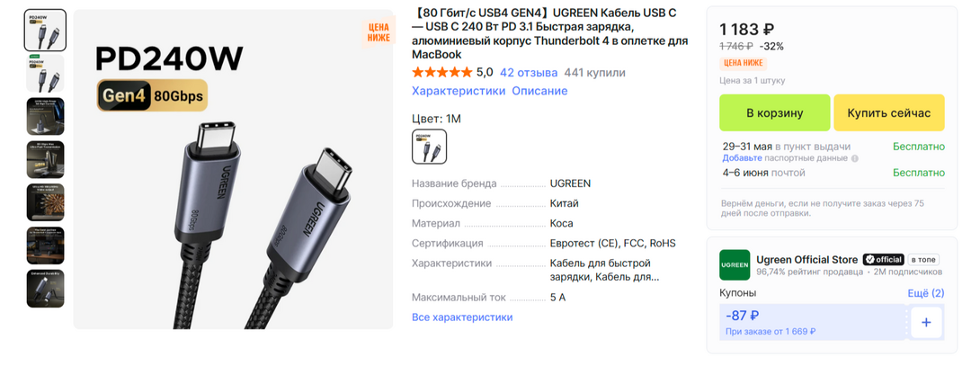980x366 pixels.
Task: Click the в топе badge
Action: pyautogui.click(x=923, y=259)
